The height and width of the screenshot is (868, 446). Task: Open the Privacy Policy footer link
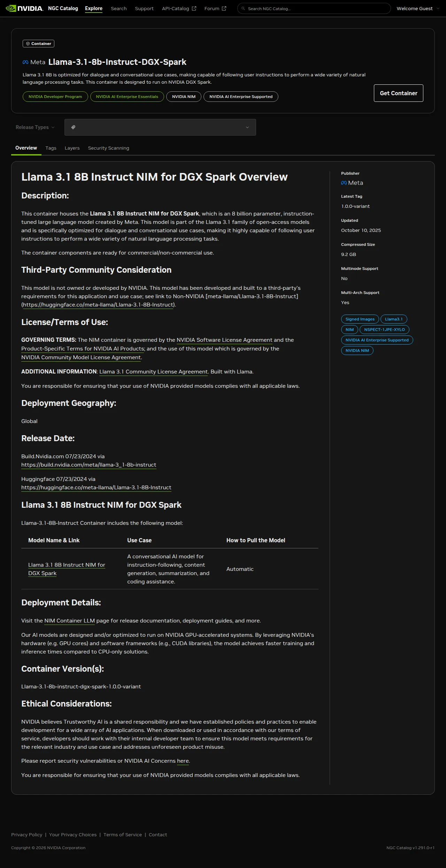tap(26, 835)
